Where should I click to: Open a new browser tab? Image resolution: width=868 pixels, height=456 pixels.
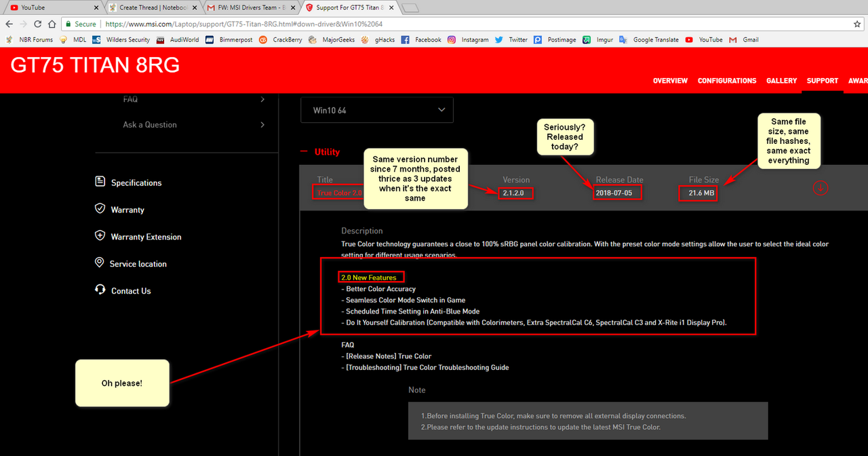[x=410, y=8]
